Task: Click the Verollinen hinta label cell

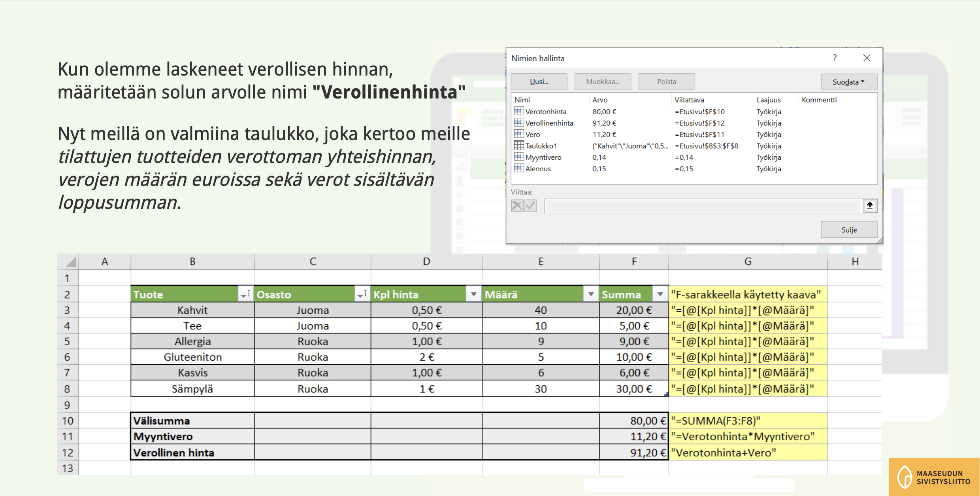Action: (192, 452)
